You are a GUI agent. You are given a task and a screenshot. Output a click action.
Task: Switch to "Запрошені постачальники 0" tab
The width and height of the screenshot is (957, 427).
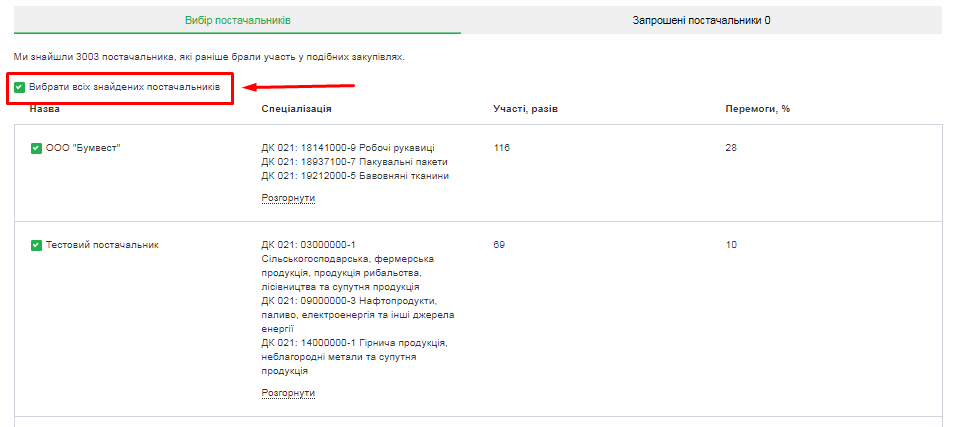click(701, 20)
